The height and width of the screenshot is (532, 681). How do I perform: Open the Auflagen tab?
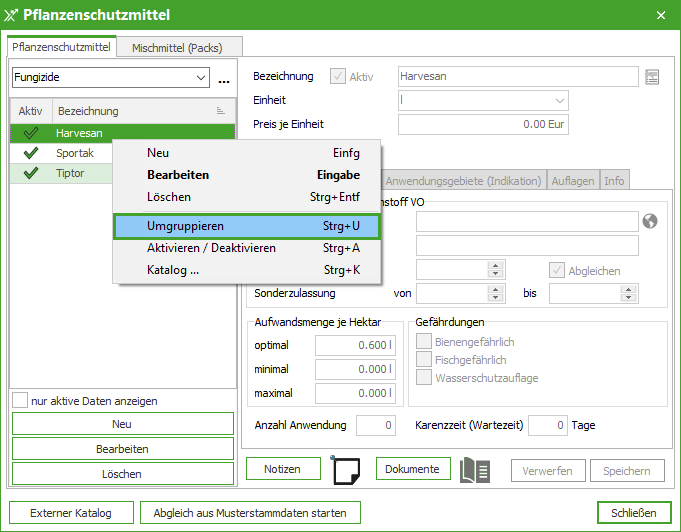pos(573,181)
